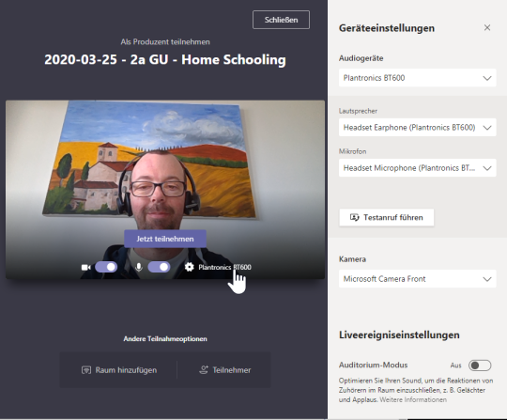Click the Raum hinzufügen room icon
The height and width of the screenshot is (420, 507).
pyautogui.click(x=86, y=370)
